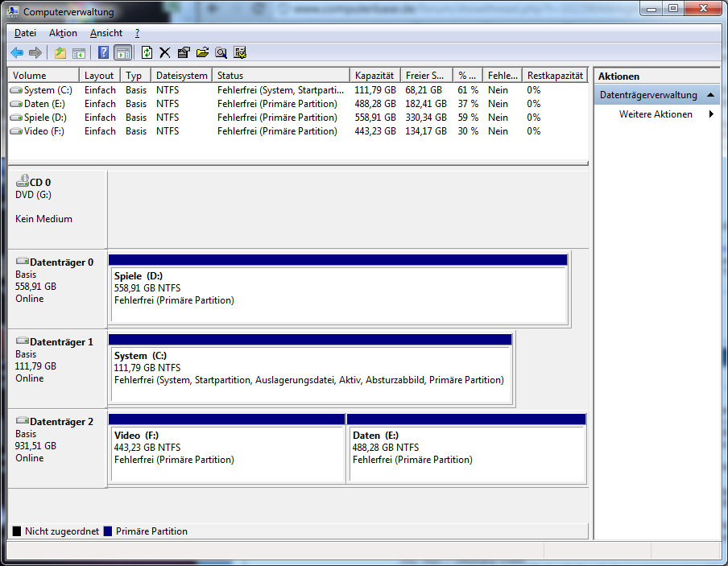The image size is (728, 566).
Task: Open the Aktion menu
Action: [63, 33]
